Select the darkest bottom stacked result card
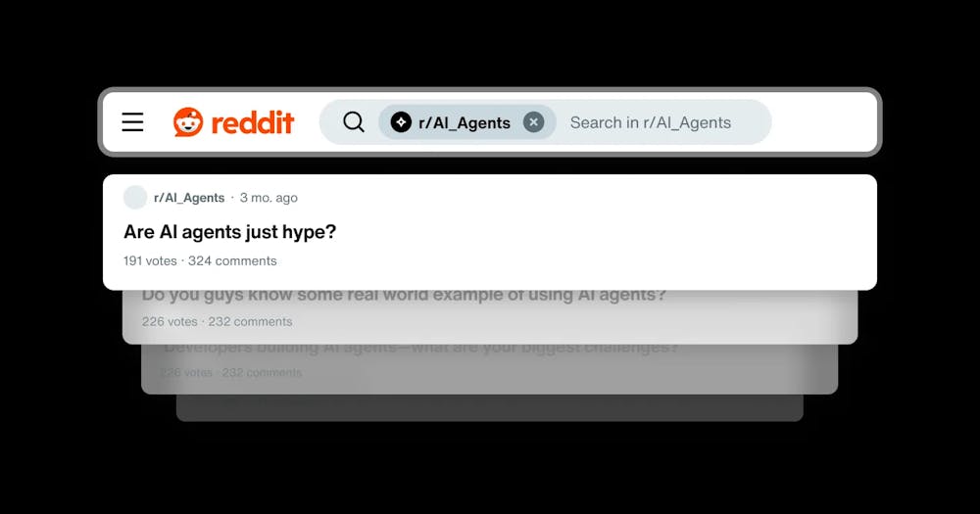Image resolution: width=980 pixels, height=514 pixels. click(489, 408)
